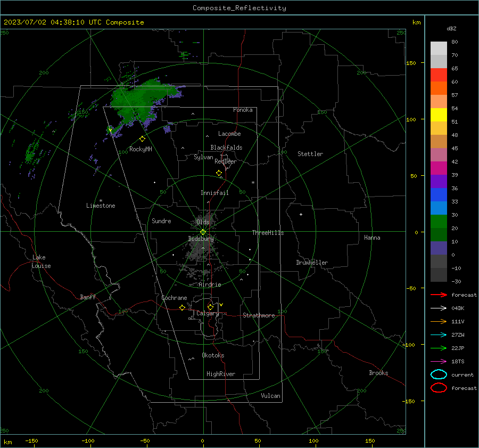Viewport: 479px width, 448px height.
Task: Click the Banff city label
Action: [88, 297]
